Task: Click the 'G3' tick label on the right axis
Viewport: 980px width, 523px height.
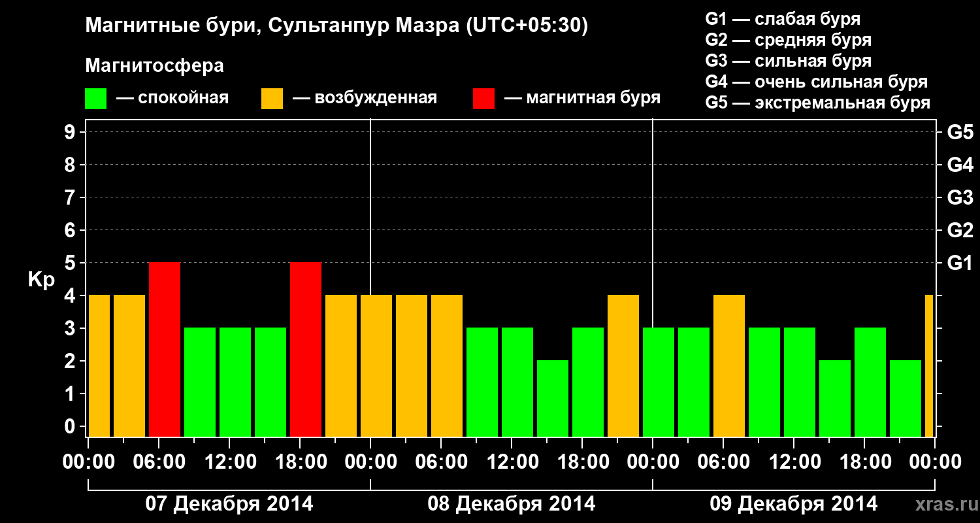Action: pyautogui.click(x=960, y=198)
